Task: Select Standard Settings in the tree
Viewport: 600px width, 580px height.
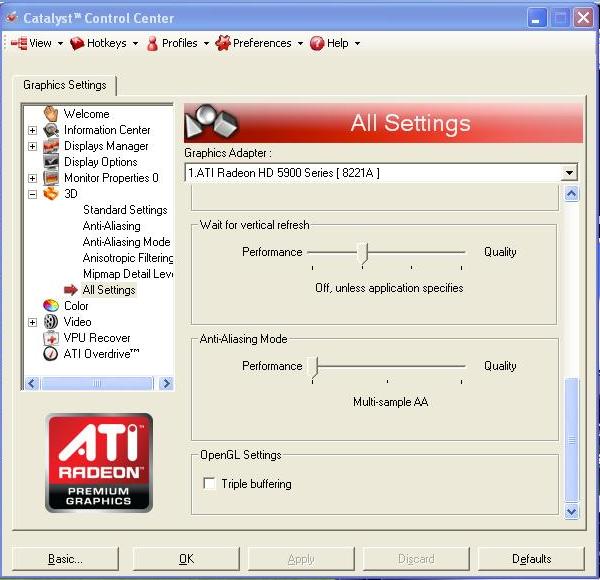Action: click(x=125, y=210)
